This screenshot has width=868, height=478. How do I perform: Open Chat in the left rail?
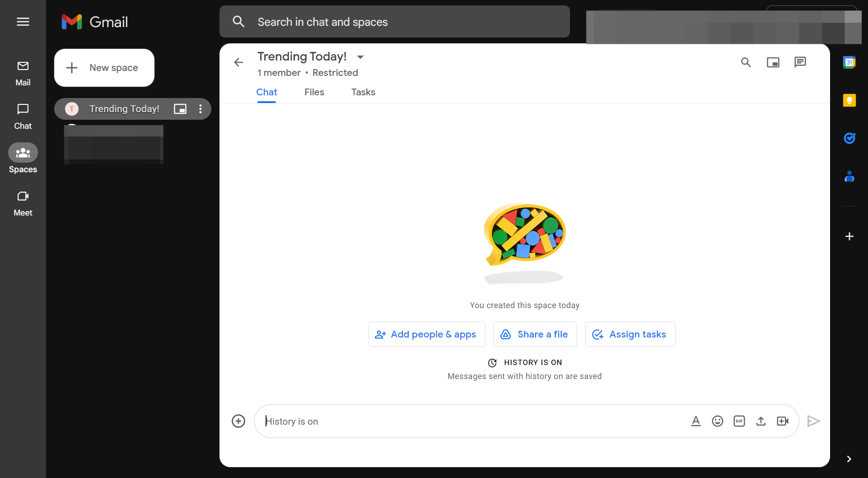pyautogui.click(x=23, y=117)
